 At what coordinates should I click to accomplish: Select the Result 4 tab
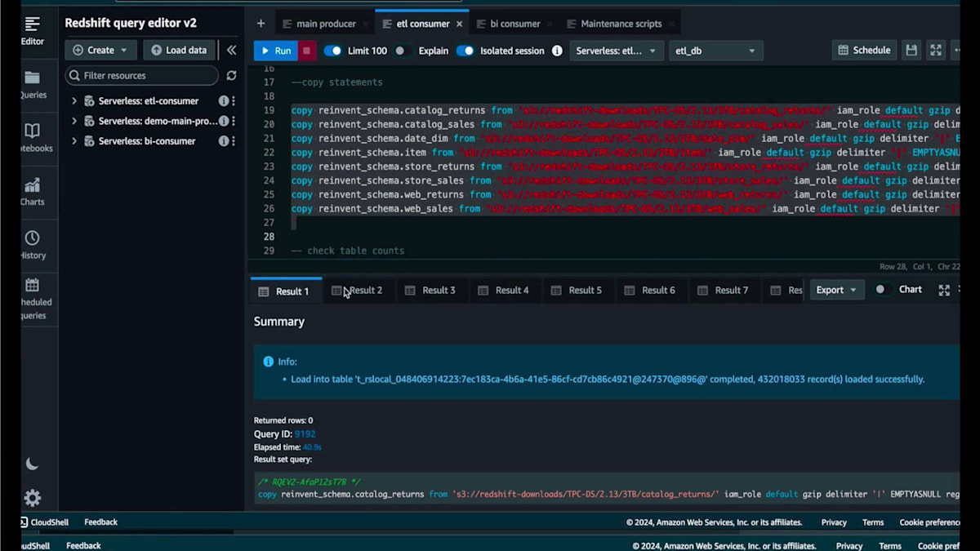[x=504, y=291]
